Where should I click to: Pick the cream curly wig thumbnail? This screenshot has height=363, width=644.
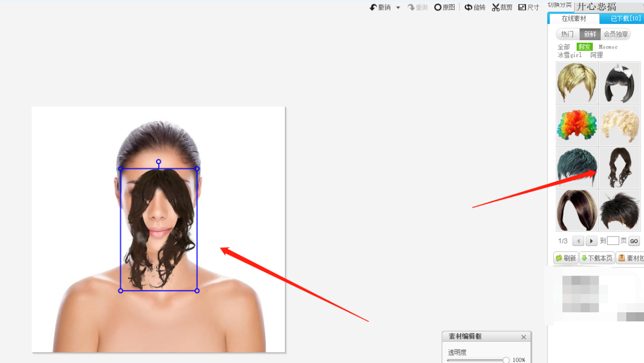tap(619, 125)
